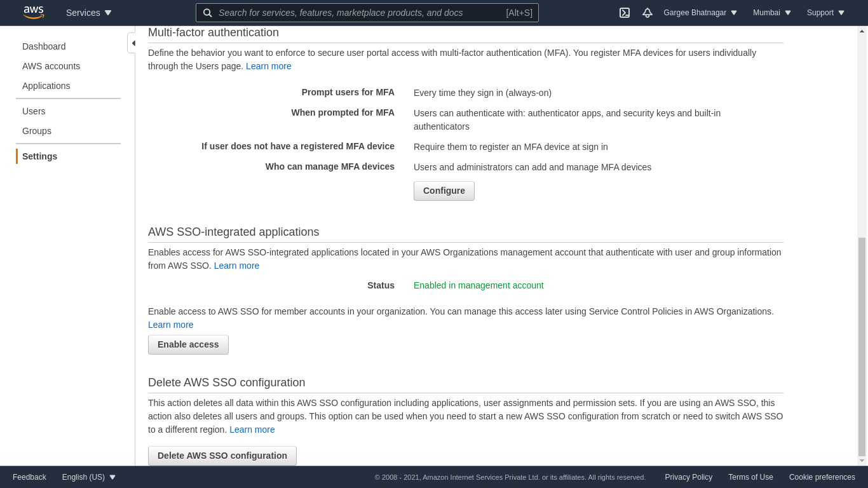Screen dimensions: 868x488
Task: Click 'Users and administrators can add and manage' text
Action: pyautogui.click(x=532, y=167)
